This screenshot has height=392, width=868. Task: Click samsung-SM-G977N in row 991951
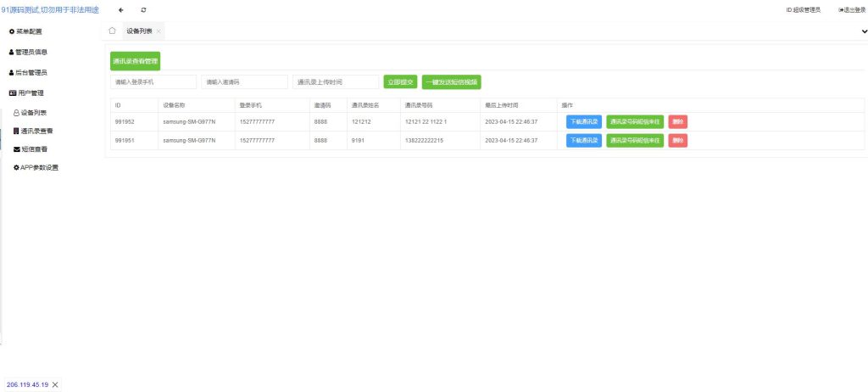coord(189,141)
